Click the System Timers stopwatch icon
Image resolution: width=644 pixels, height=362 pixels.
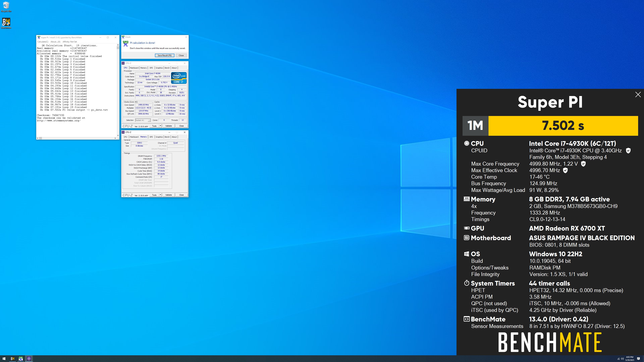(x=467, y=283)
